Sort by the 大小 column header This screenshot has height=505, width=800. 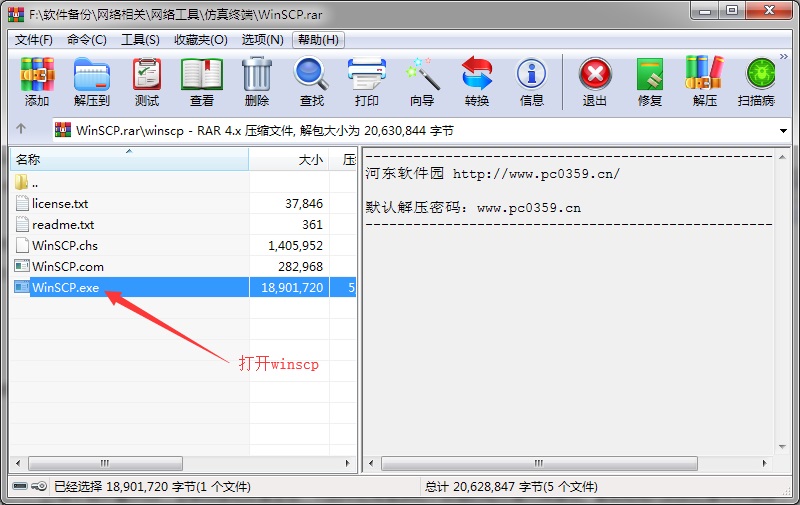289,160
